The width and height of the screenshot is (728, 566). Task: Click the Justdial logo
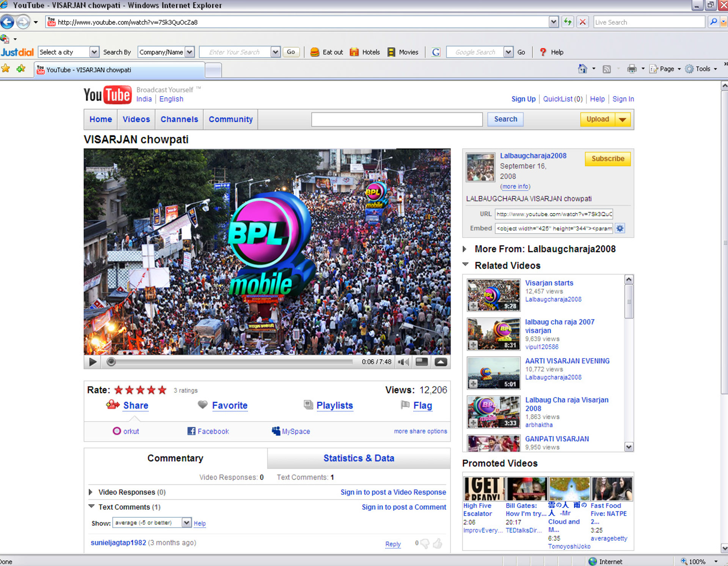(17, 52)
